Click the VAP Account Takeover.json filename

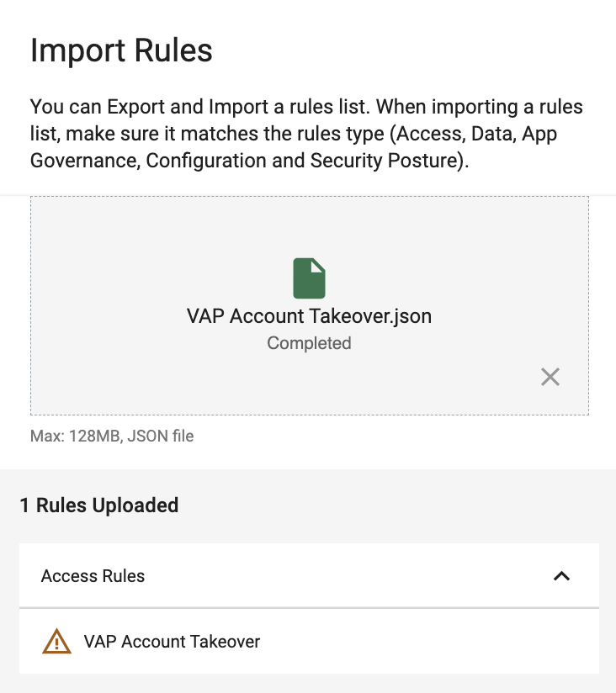(x=309, y=316)
